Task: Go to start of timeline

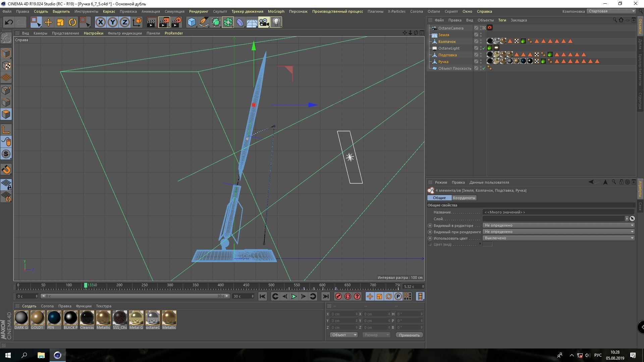Action: coord(263,296)
